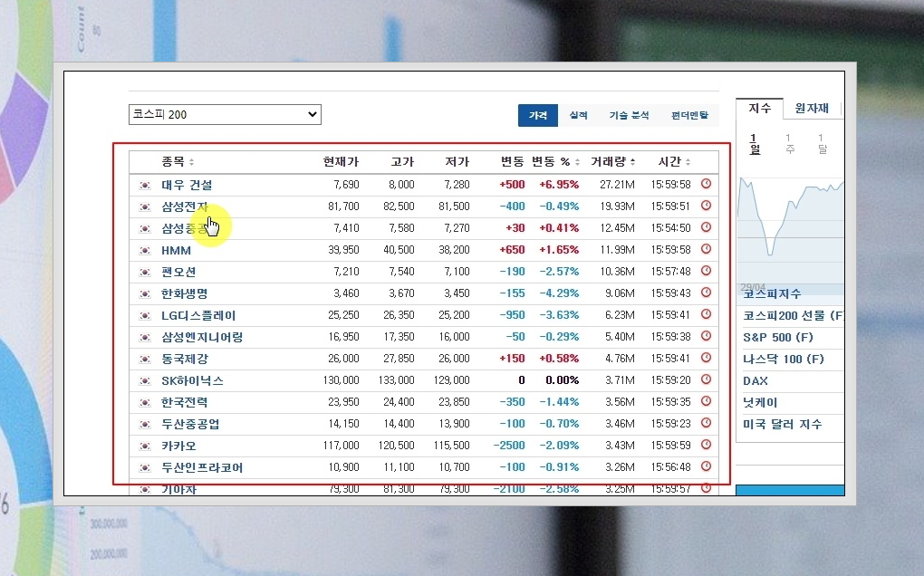The height and width of the screenshot is (576, 924).
Task: Click the clock icon in LG디스플레이 row
Action: (x=706, y=314)
